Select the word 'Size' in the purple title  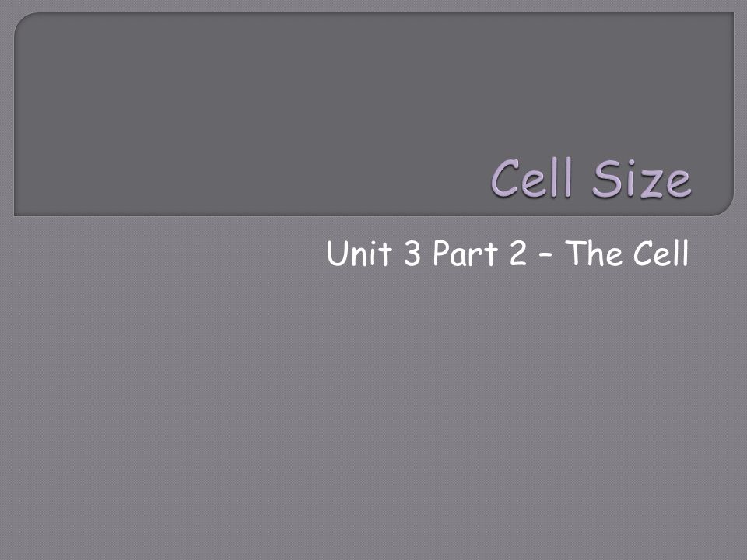(x=641, y=178)
